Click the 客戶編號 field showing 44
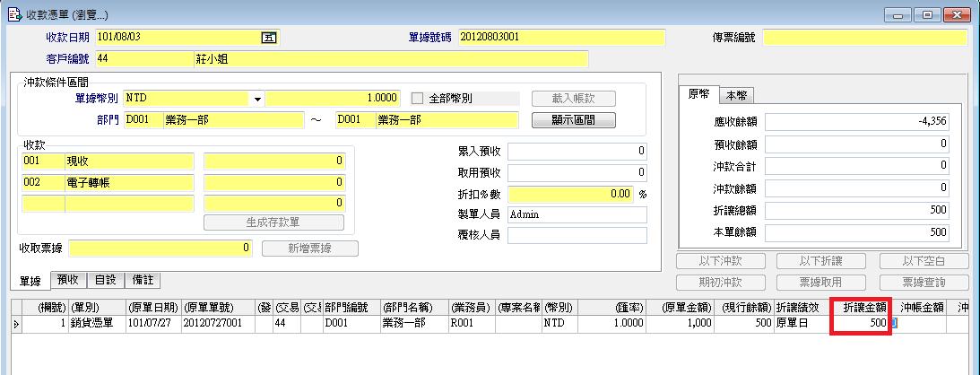Image resolution: width=980 pixels, height=375 pixels. tap(142, 59)
